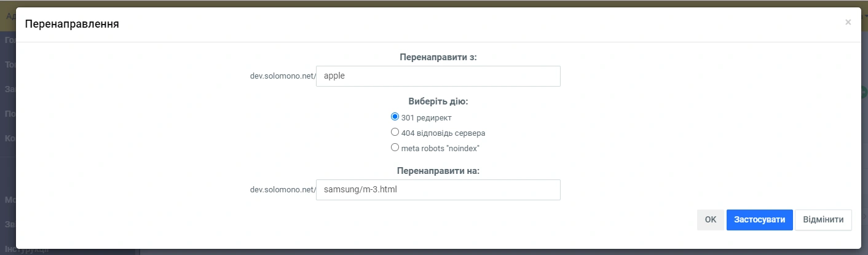Cancel with the Відмінити button
This screenshot has width=868, height=255.
[823, 220]
